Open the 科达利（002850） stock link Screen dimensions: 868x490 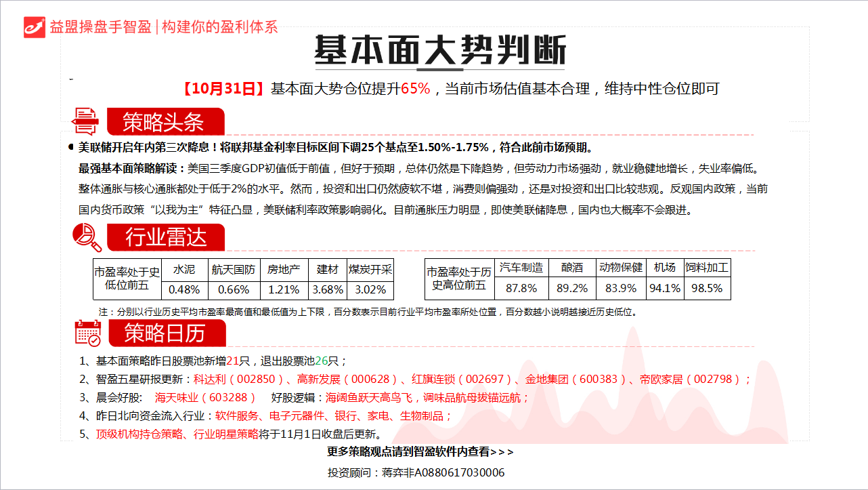(x=234, y=380)
